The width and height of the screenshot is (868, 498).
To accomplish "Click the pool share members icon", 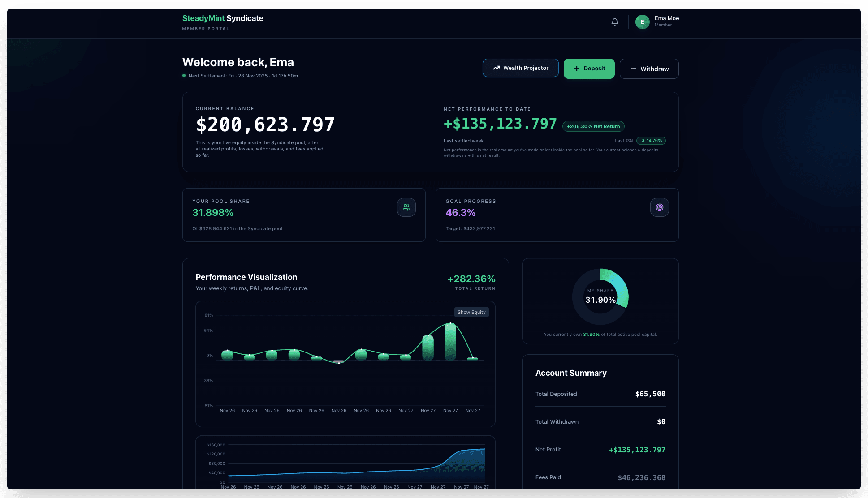I will point(406,207).
